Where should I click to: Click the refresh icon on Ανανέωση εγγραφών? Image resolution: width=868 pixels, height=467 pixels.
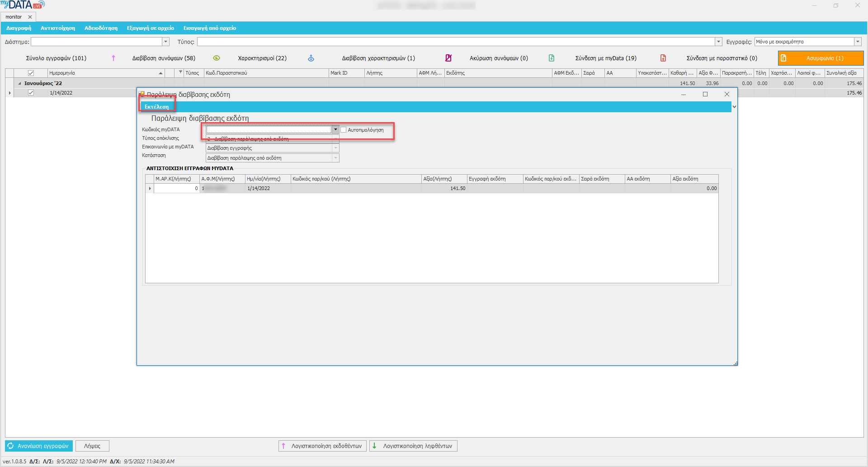pos(11,446)
